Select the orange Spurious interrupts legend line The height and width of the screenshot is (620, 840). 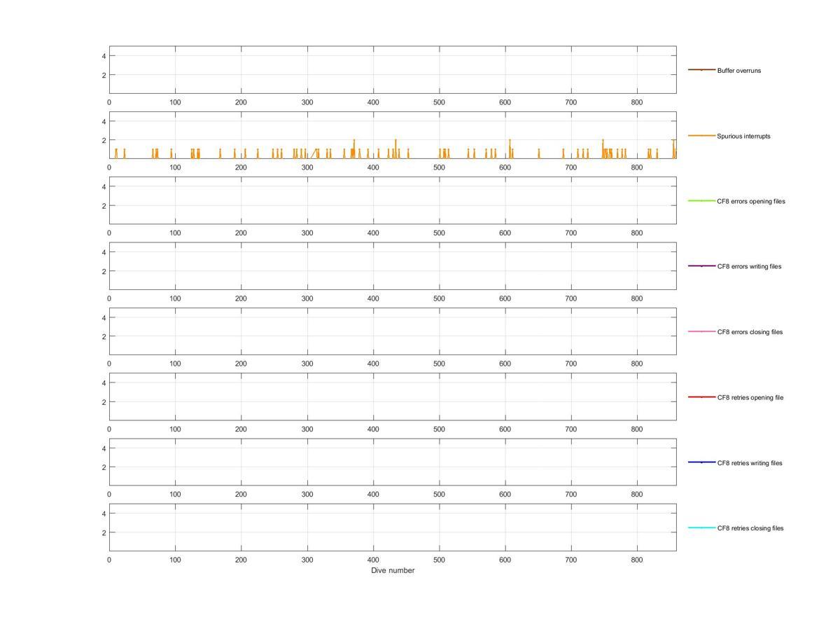point(701,135)
